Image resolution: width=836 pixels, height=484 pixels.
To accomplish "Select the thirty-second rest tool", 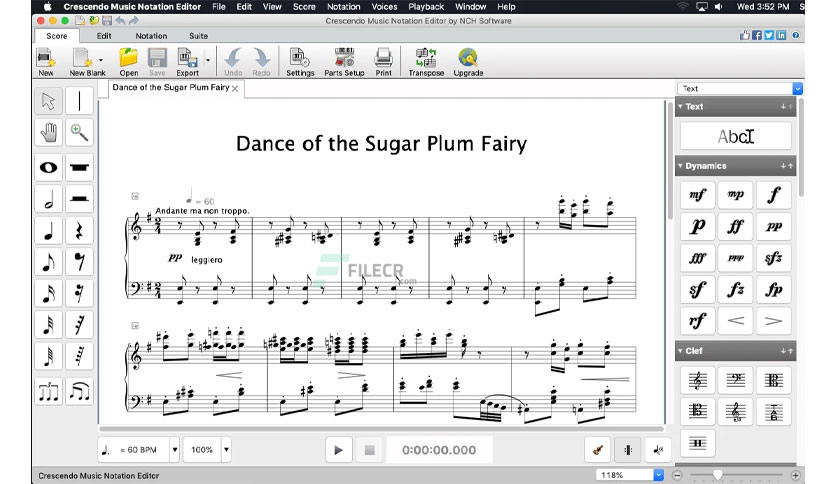I will pos(79,325).
